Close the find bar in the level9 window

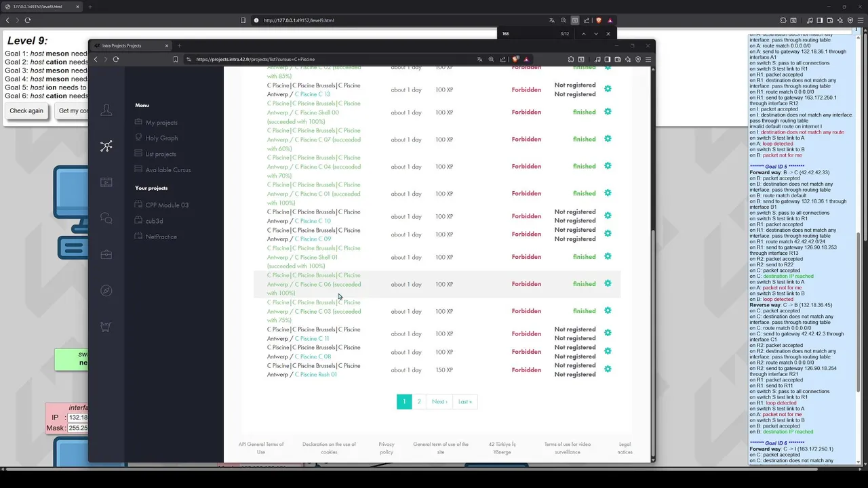click(608, 34)
